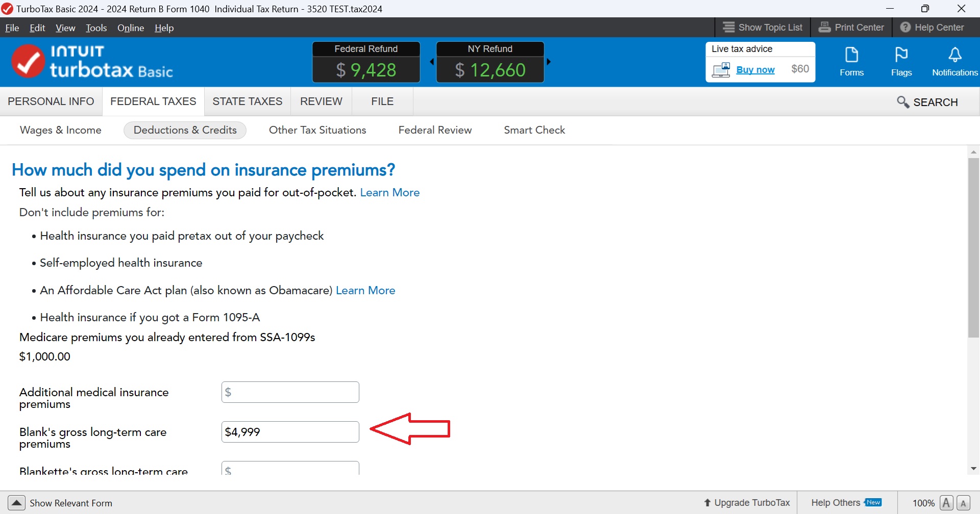Restore down the TurboTax window
This screenshot has width=980, height=514.
[925, 9]
